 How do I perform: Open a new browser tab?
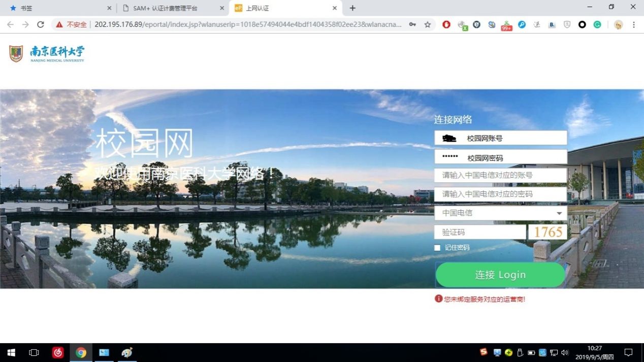coord(352,8)
